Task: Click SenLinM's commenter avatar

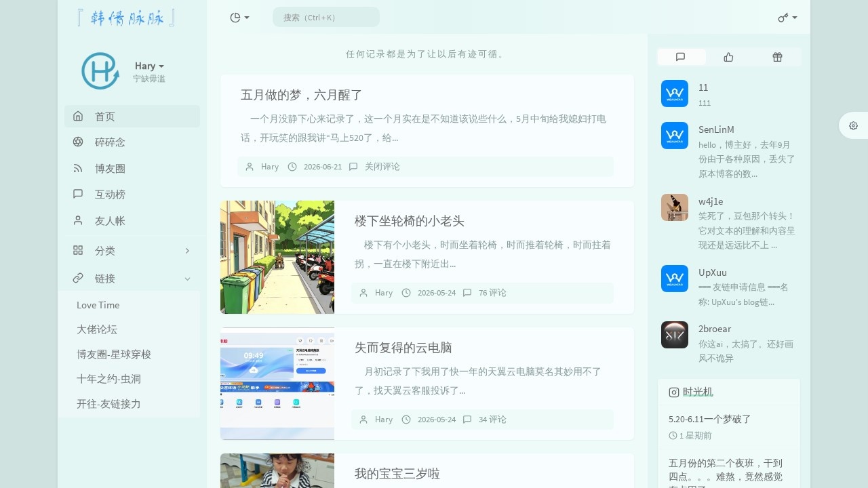Action: [675, 136]
